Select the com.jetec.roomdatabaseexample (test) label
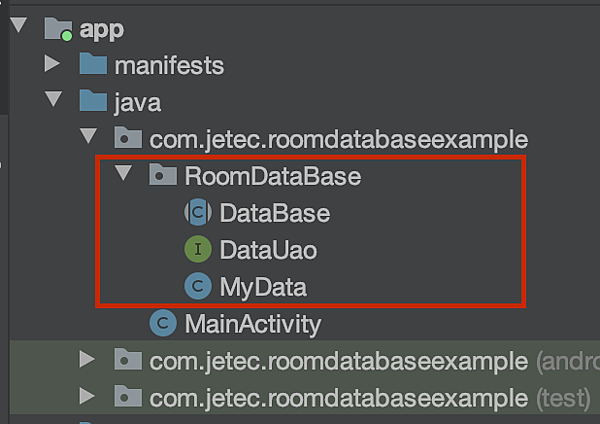600x424 pixels. (370, 398)
